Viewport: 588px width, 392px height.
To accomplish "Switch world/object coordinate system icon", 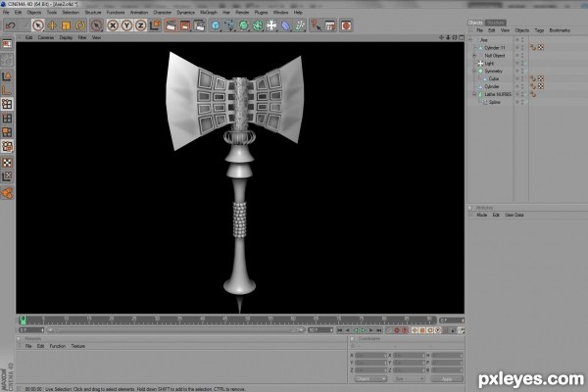I will (155, 25).
